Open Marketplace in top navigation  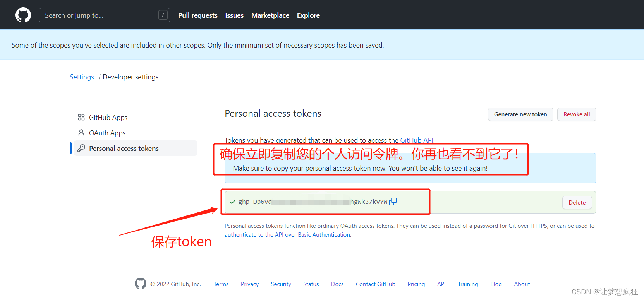[x=270, y=15]
